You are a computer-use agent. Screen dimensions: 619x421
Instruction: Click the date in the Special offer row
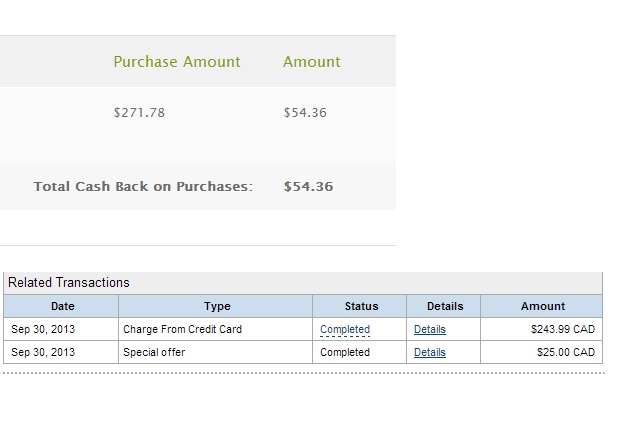pos(43,352)
